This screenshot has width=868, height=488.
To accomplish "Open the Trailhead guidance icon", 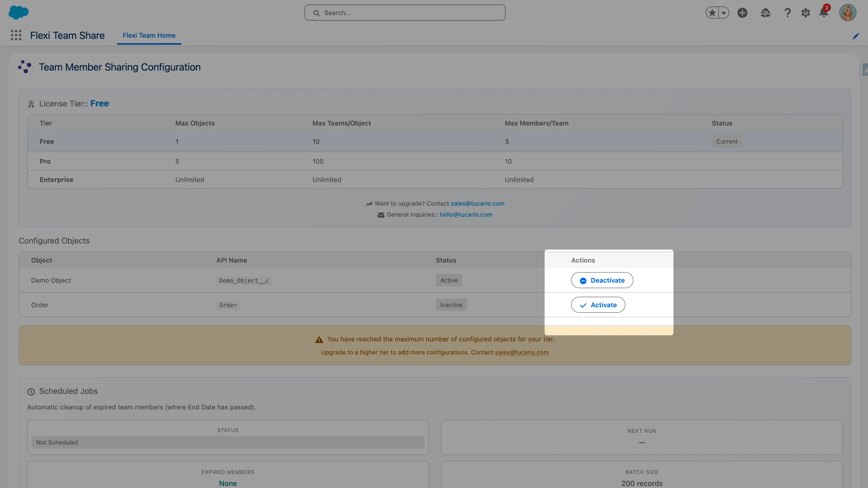I will pos(765,13).
